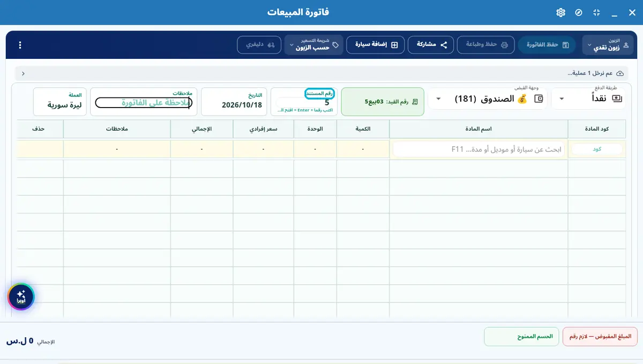Click the cloud upload sync status icon

(x=620, y=73)
